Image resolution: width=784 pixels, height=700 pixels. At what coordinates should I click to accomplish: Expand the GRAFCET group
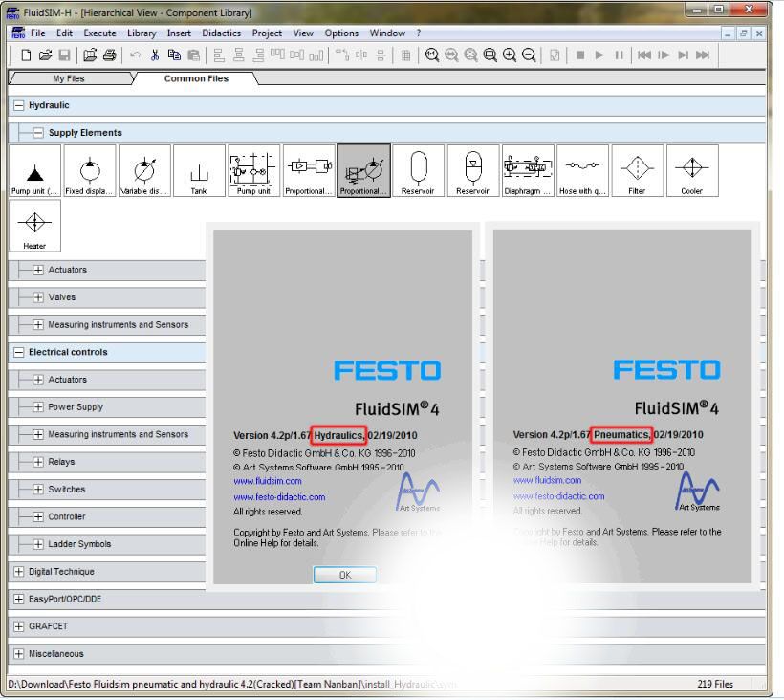point(18,626)
